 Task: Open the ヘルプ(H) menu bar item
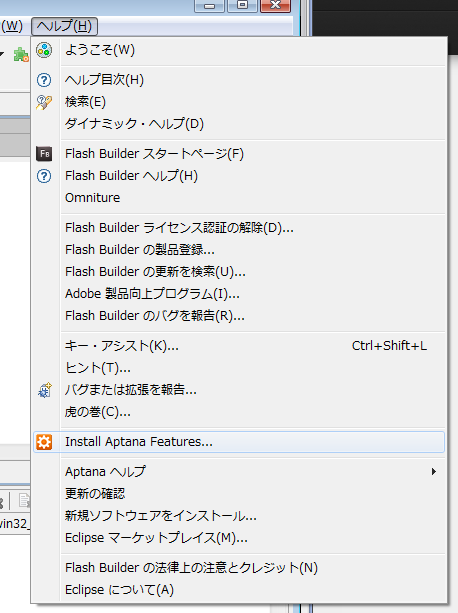pos(64,26)
